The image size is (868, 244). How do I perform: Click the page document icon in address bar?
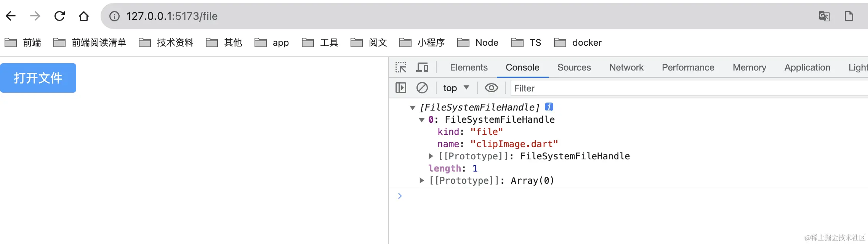[849, 16]
